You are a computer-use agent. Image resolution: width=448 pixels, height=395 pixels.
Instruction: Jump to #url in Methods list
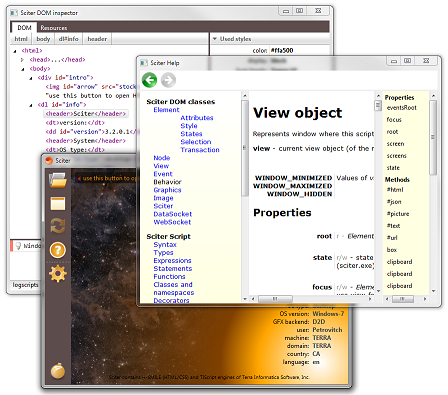[x=392, y=238]
